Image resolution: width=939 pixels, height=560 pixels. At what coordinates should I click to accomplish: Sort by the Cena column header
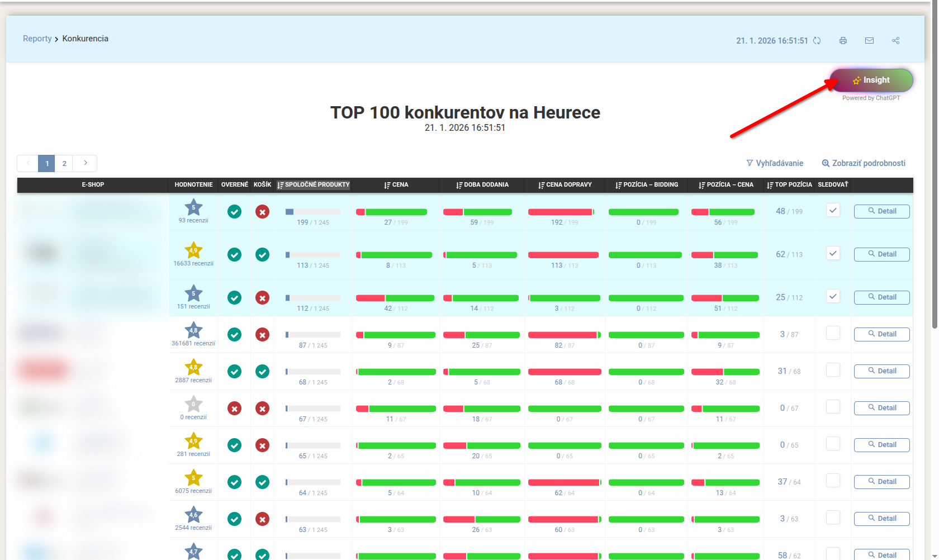[x=396, y=185]
